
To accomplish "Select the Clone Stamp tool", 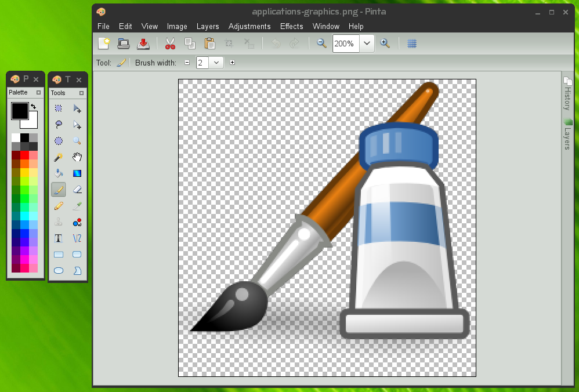I will (x=59, y=222).
